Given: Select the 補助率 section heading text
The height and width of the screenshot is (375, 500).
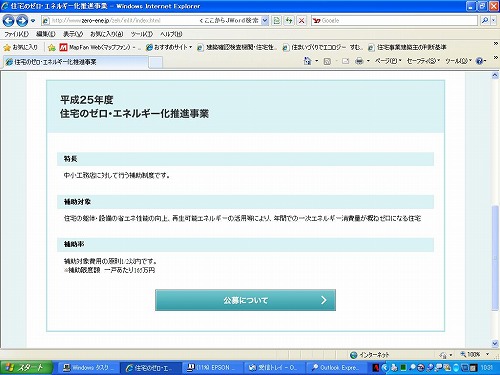Looking at the screenshot, I should [x=74, y=244].
